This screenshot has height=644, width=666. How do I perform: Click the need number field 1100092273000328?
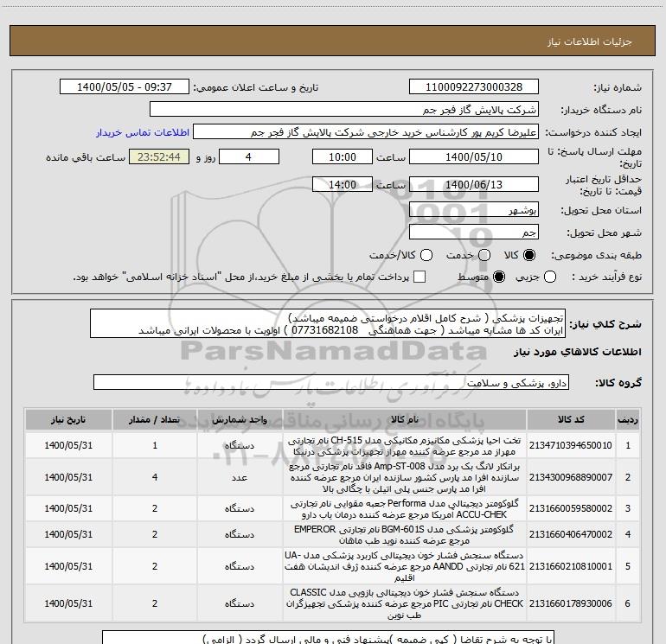pyautogui.click(x=474, y=87)
